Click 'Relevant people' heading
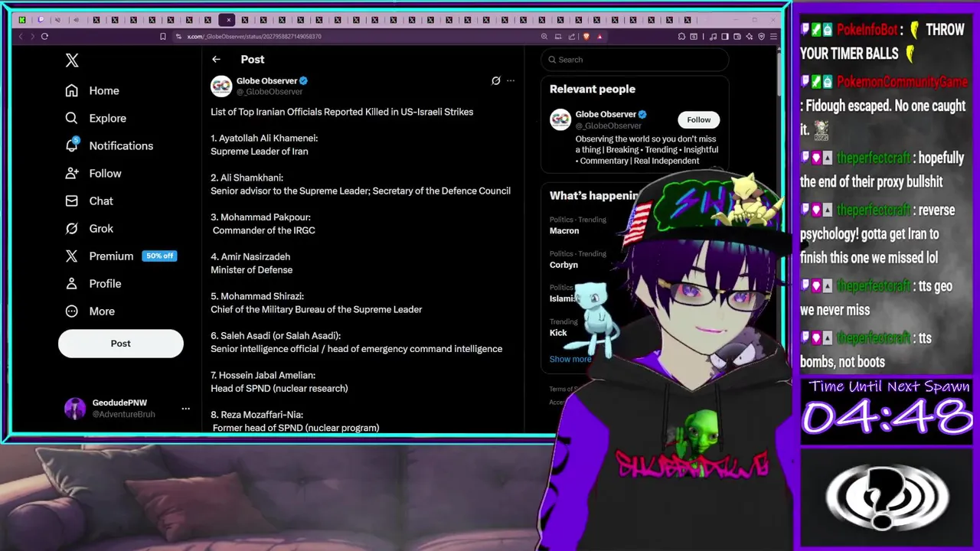The width and height of the screenshot is (980, 551). pos(593,89)
